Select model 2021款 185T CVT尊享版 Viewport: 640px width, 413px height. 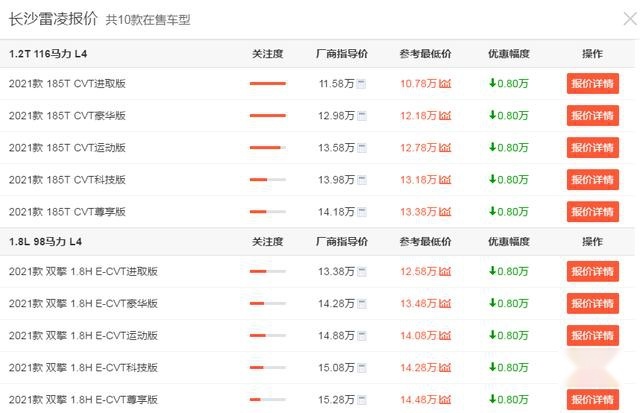(x=67, y=212)
